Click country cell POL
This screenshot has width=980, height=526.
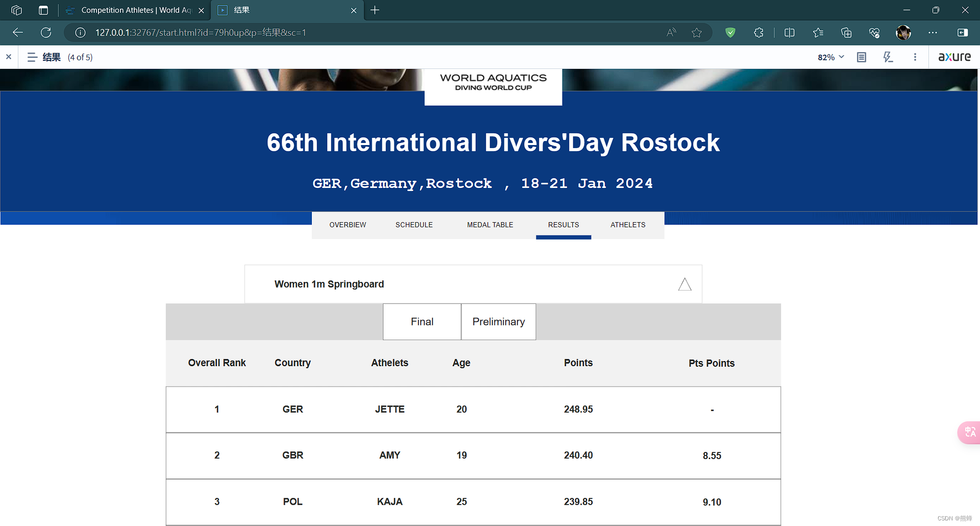tap(293, 501)
